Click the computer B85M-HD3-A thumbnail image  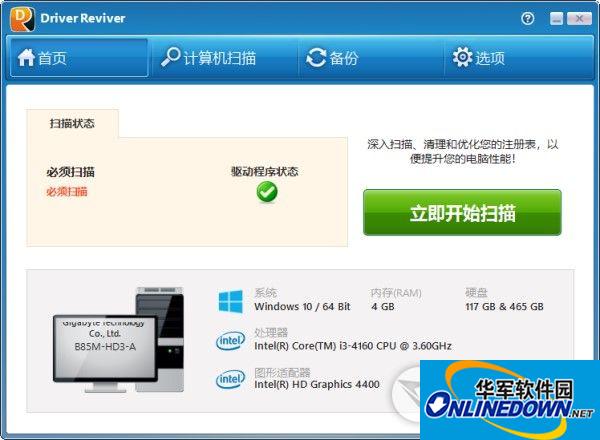tap(118, 340)
